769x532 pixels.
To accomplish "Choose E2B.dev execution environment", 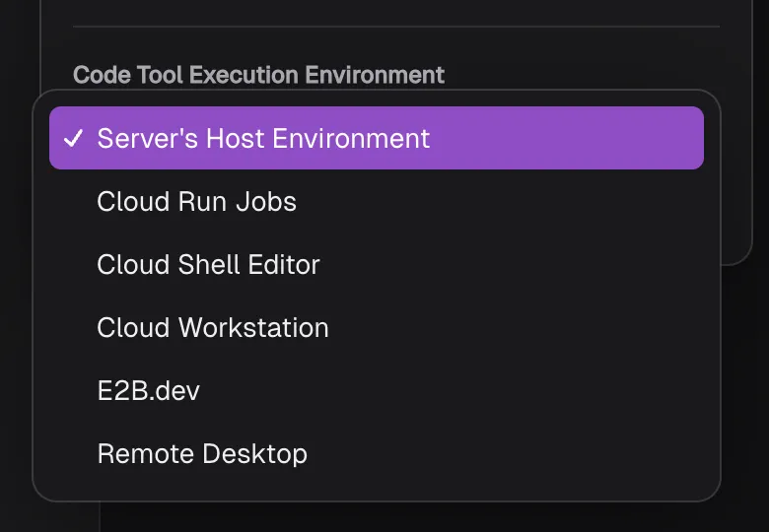I will (377, 390).
